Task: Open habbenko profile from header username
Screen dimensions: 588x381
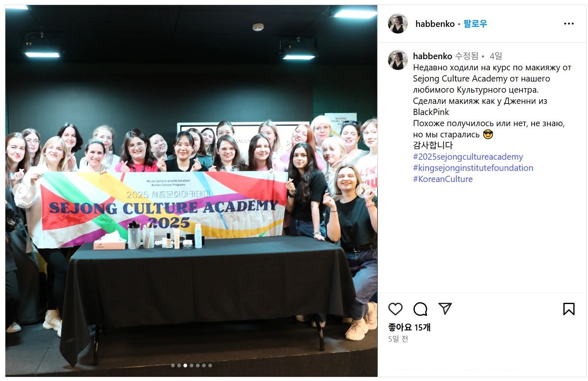Action: 435,24
